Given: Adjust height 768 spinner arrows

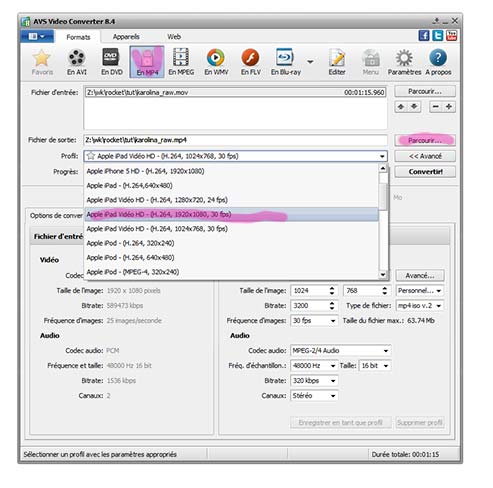Looking at the screenshot, I should point(385,291).
